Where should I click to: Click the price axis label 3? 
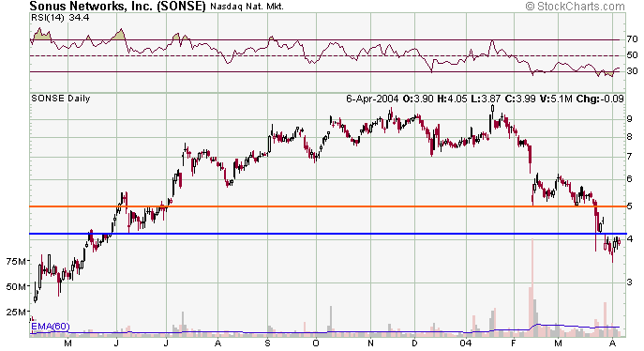point(629,282)
